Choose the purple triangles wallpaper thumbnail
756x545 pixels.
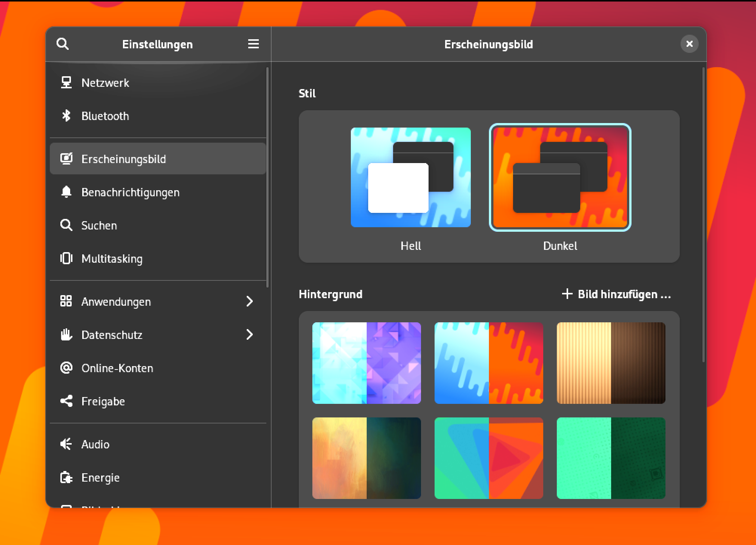point(366,363)
